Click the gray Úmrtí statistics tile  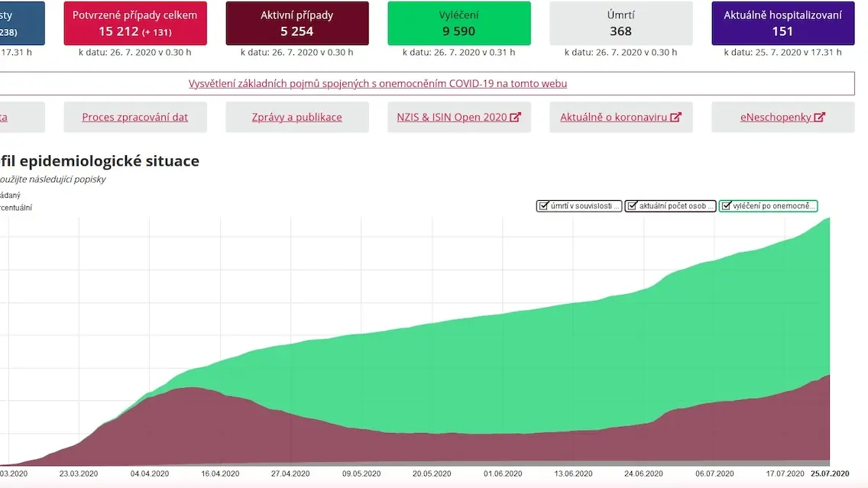(620, 23)
